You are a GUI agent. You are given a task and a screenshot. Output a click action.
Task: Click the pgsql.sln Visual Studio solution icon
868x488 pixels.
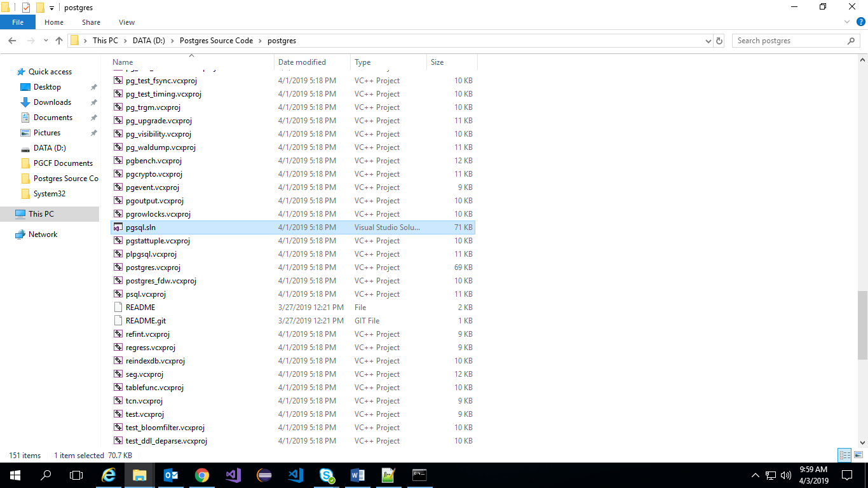click(118, 227)
